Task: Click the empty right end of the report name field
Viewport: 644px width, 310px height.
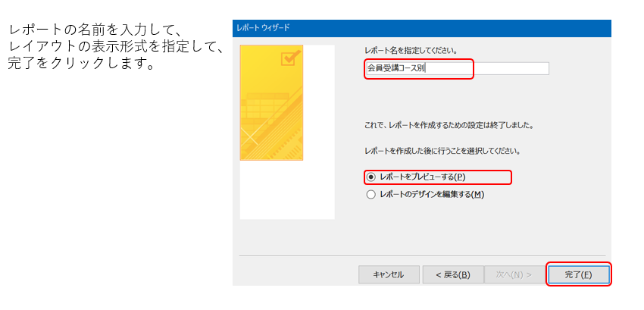Action: click(523, 68)
